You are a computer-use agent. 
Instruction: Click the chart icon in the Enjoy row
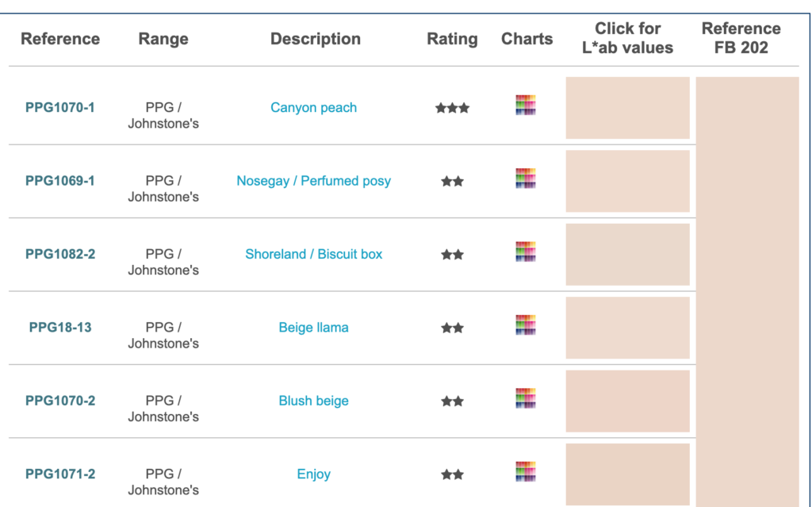coord(526,472)
